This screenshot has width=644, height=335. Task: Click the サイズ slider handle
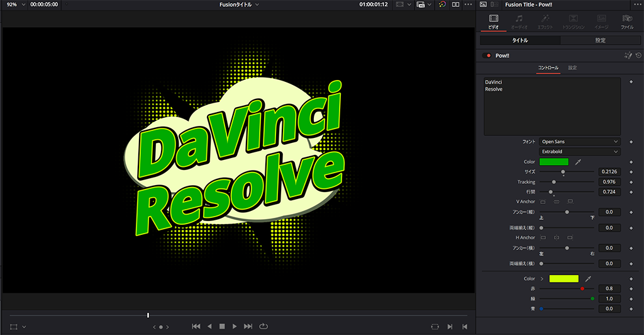563,172
